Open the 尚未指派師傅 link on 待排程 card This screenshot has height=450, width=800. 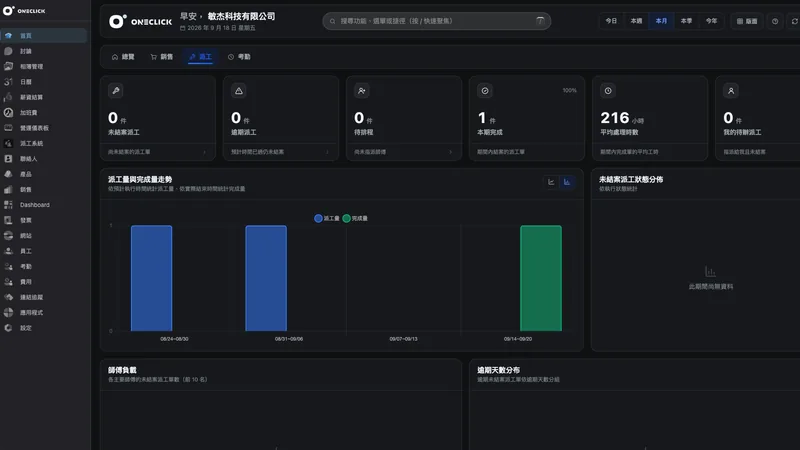(370, 152)
